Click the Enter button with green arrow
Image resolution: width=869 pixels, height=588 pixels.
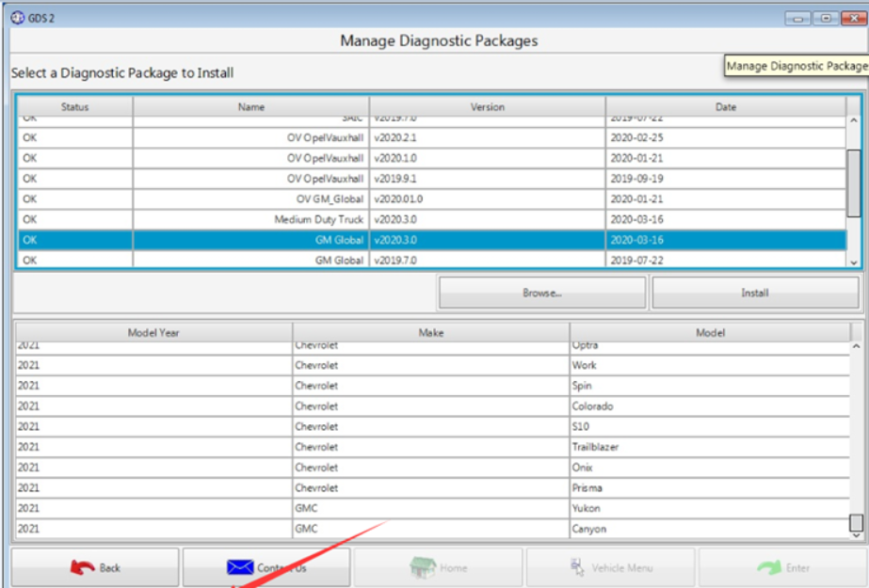783,567
